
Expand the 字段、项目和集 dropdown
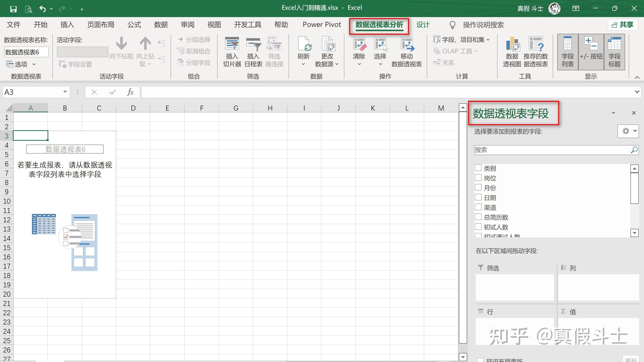pos(462,40)
